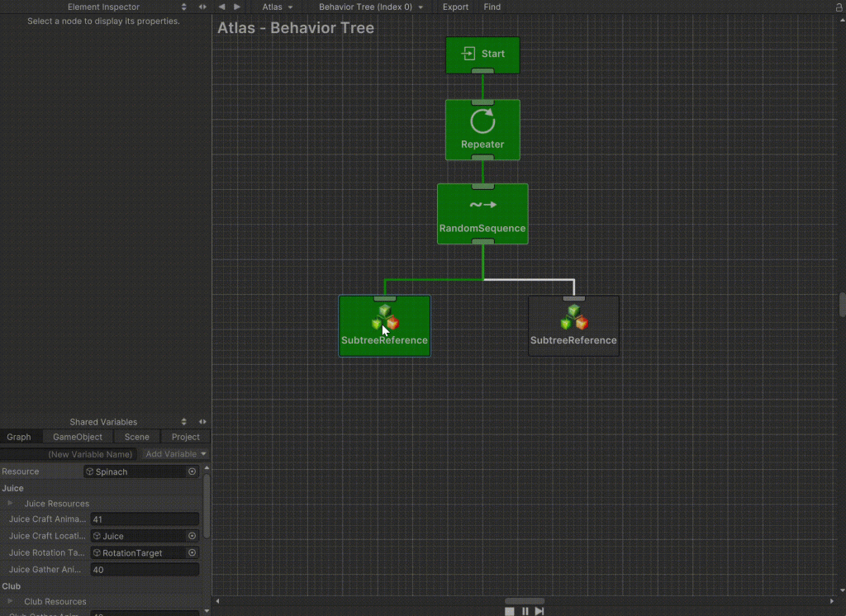Click the Start node icon
846x616 pixels.
(468, 54)
